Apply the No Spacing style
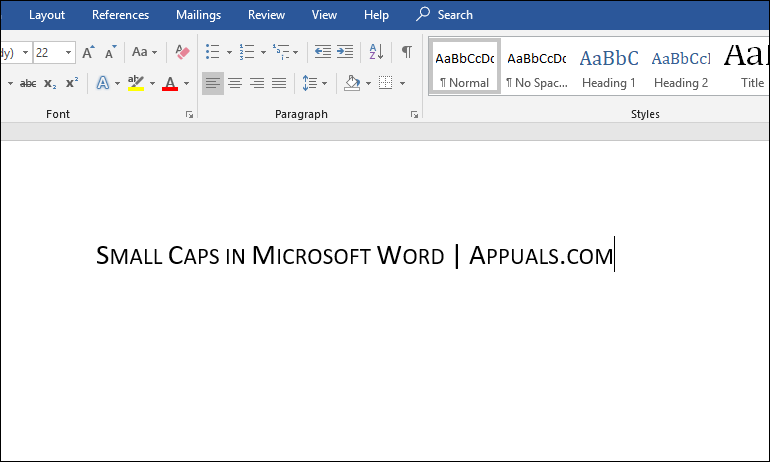Viewport: 770px width, 462px height. [x=537, y=66]
